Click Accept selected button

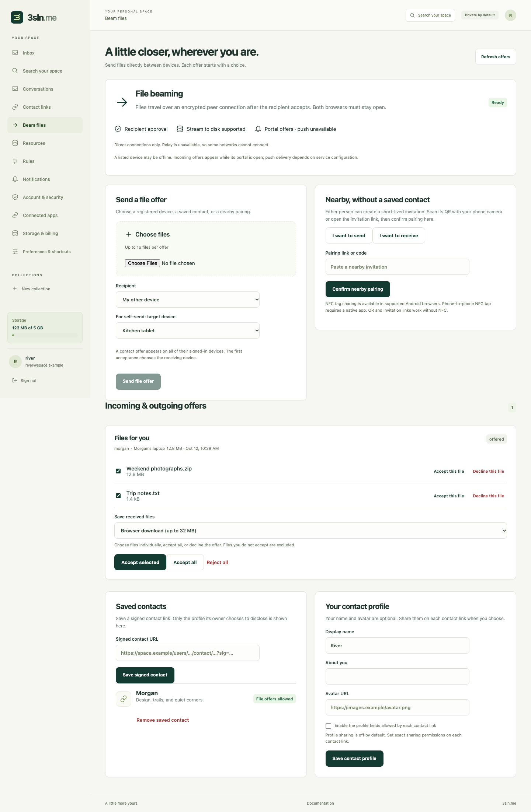click(x=140, y=562)
